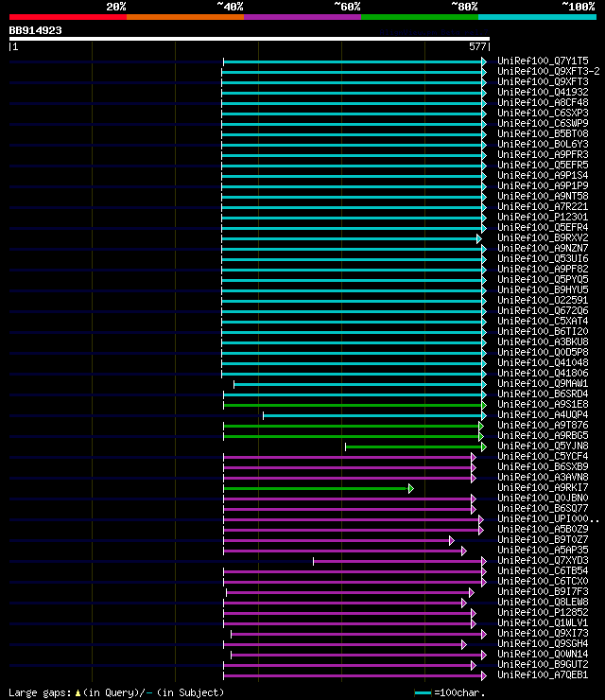Click the UniRef100_Q5YJN8 label
The height and width of the screenshot is (700, 605).
pyautogui.click(x=543, y=446)
